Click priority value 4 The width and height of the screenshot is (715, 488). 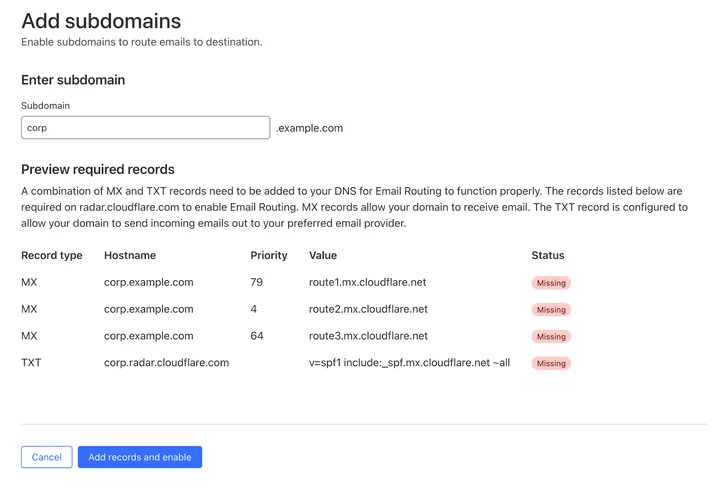(254, 309)
